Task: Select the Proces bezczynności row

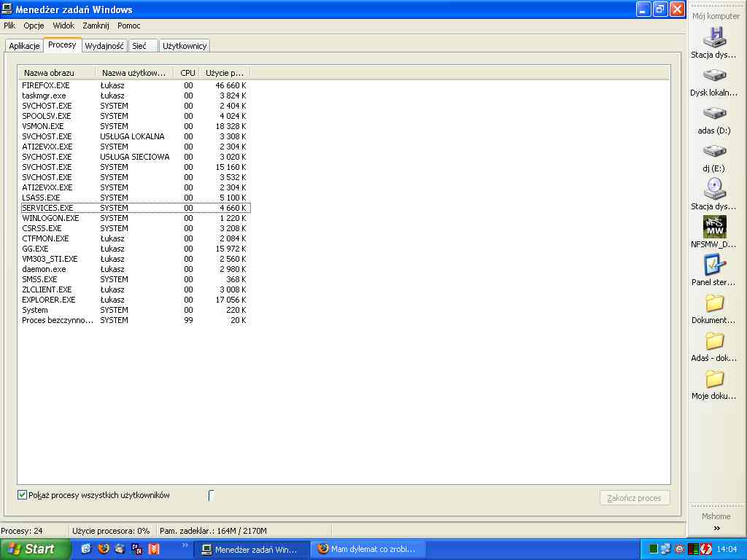Action: 135,320
